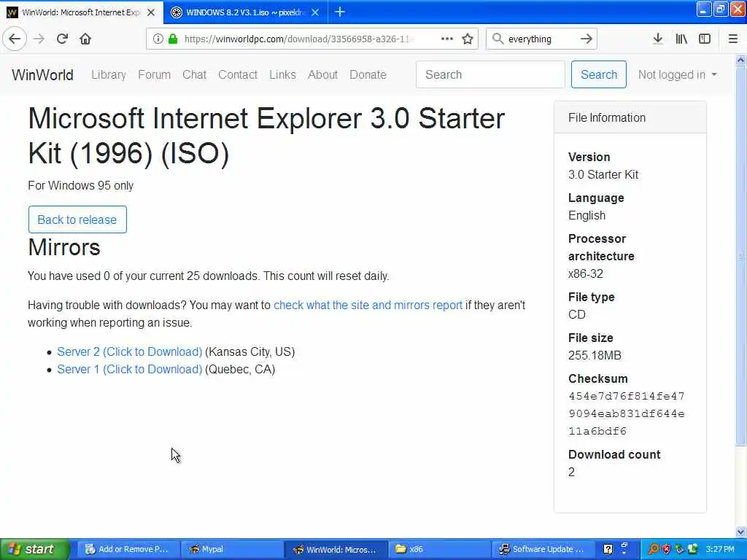Open the Links nav item
Image resolution: width=747 pixels, height=560 pixels.
pos(282,75)
